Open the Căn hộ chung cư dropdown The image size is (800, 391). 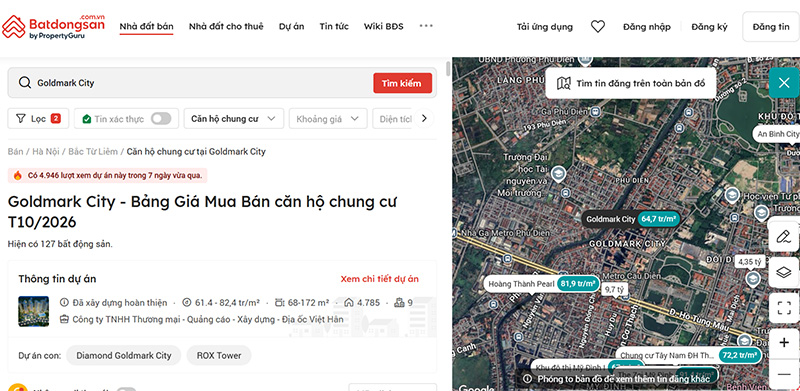(x=233, y=118)
